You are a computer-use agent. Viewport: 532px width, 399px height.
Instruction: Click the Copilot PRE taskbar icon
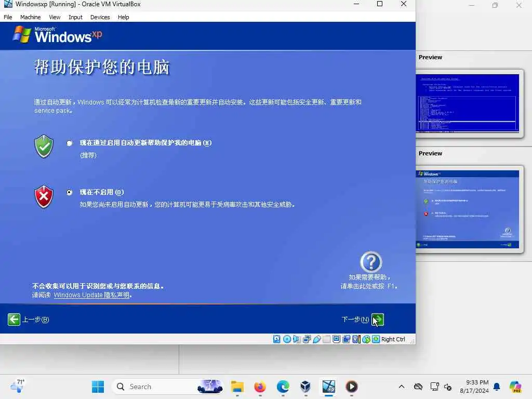515,387
